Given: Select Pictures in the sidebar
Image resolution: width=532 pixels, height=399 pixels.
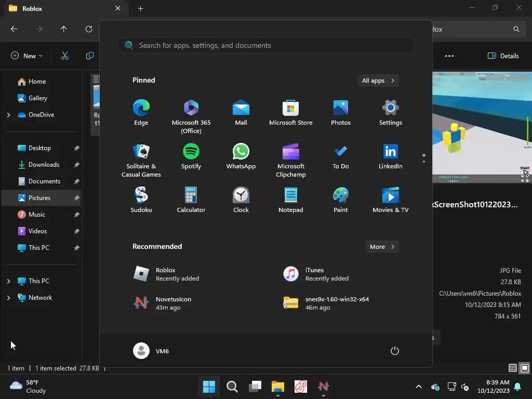Looking at the screenshot, I should tap(41, 198).
